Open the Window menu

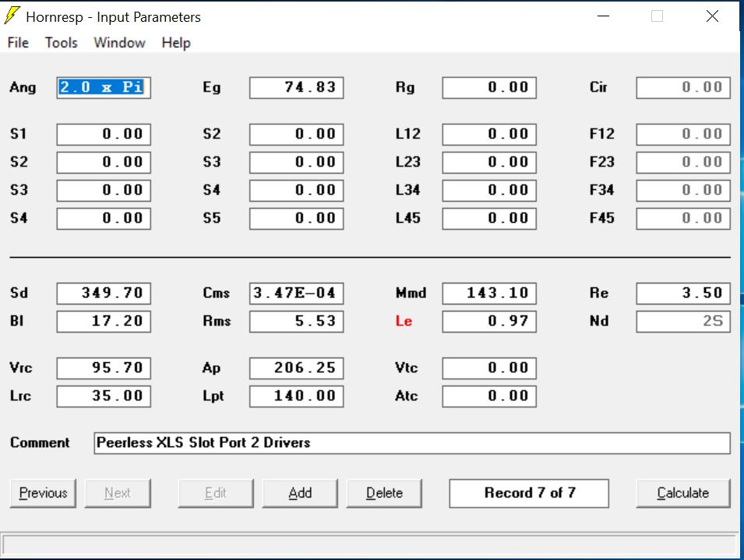(x=119, y=43)
